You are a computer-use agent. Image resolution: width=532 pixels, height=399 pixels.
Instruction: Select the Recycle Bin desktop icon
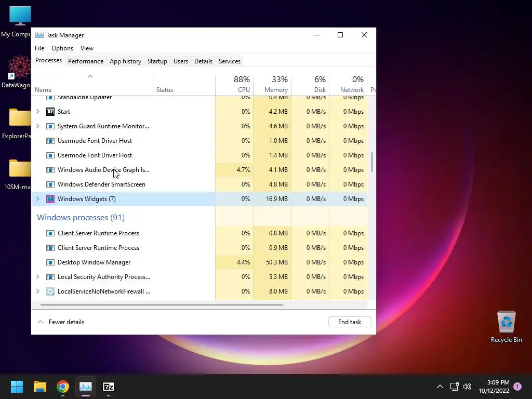[x=506, y=327]
